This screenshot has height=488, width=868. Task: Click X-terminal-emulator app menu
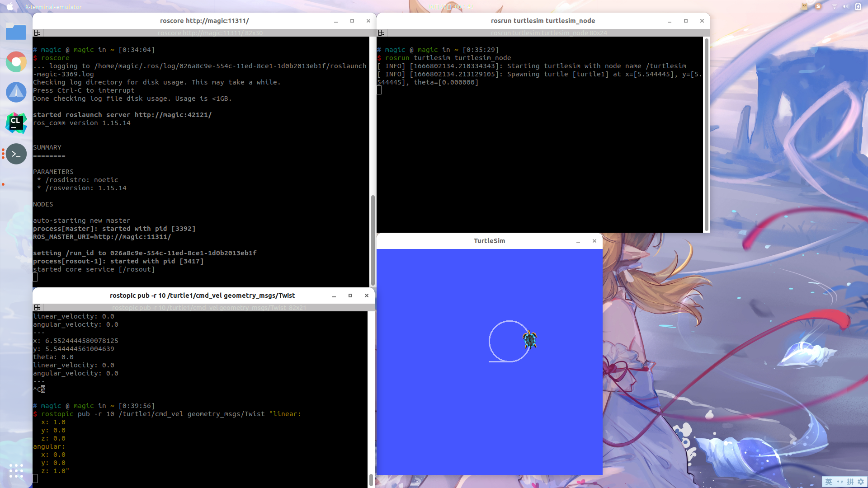[x=53, y=7]
